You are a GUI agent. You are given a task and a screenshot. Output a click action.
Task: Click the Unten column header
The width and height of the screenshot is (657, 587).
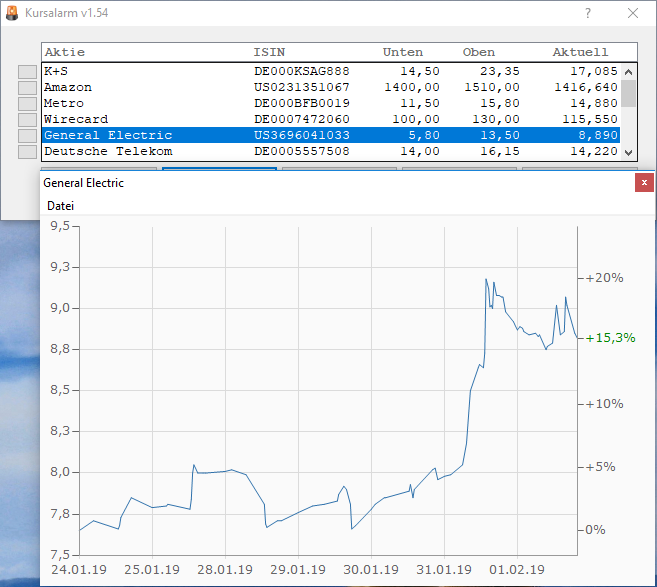click(x=403, y=52)
